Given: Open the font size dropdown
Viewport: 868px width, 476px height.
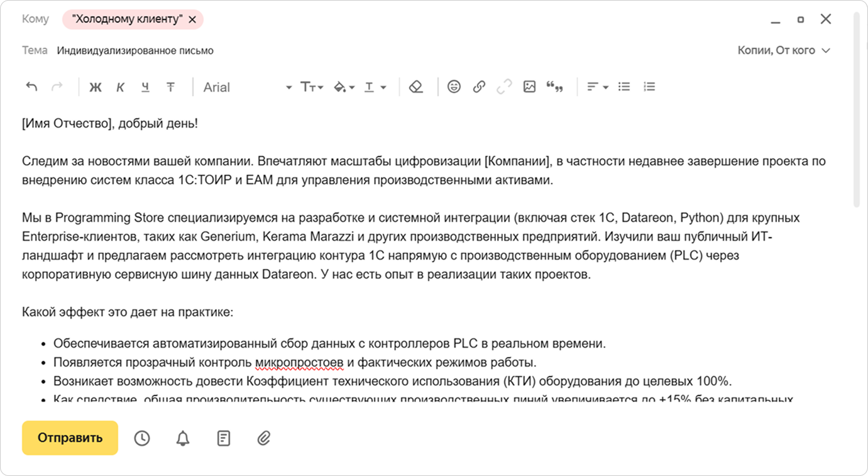Looking at the screenshot, I should (312, 87).
